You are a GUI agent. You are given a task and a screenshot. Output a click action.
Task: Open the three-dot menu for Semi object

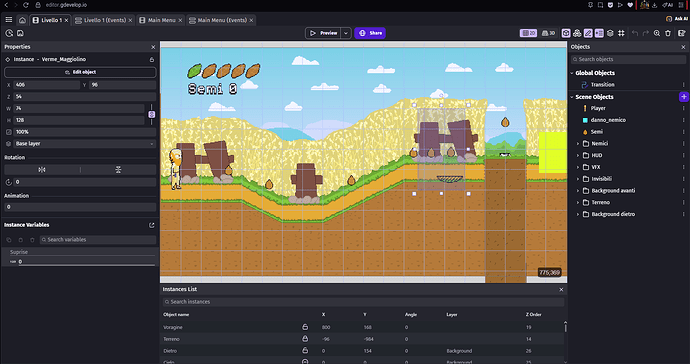[x=683, y=132]
